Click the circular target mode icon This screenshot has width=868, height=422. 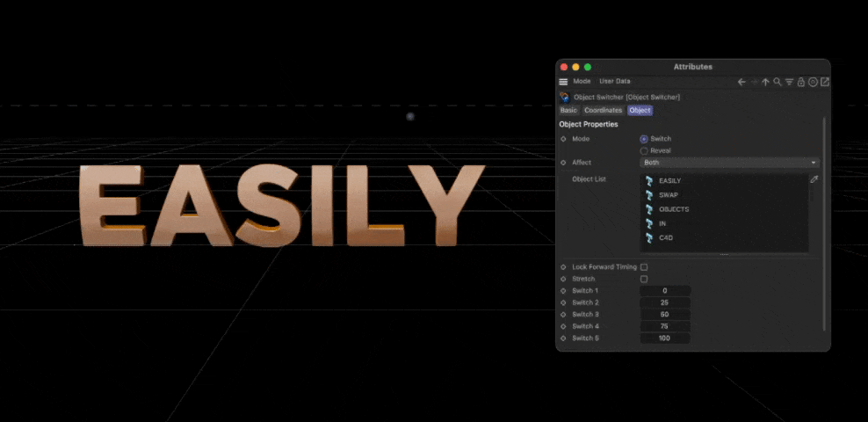(813, 82)
